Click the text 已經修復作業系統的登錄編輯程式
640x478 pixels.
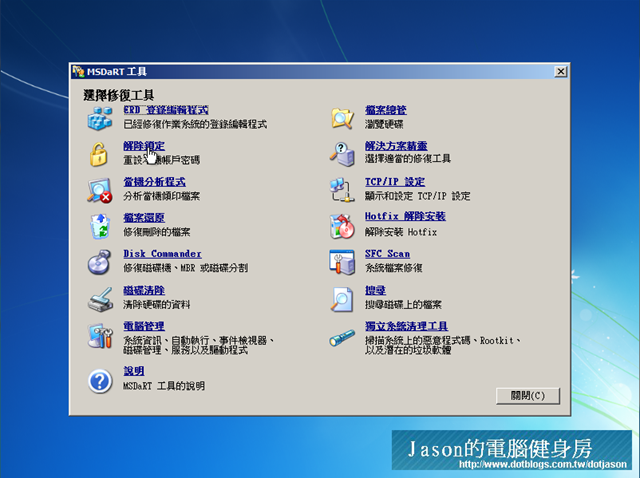(x=195, y=124)
